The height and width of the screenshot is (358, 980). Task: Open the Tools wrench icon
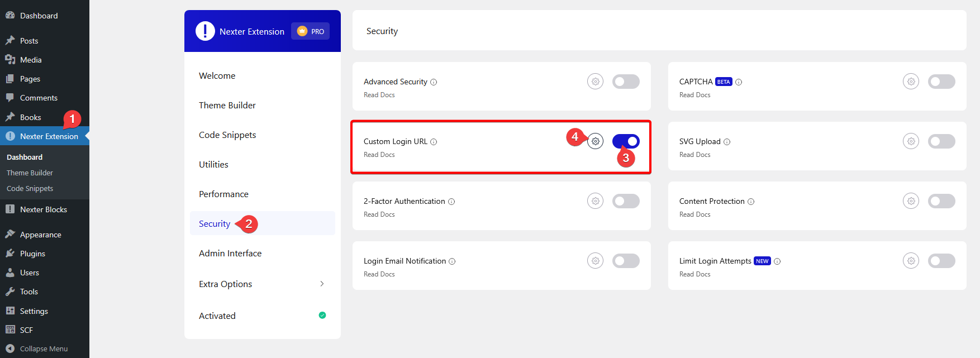point(12,291)
